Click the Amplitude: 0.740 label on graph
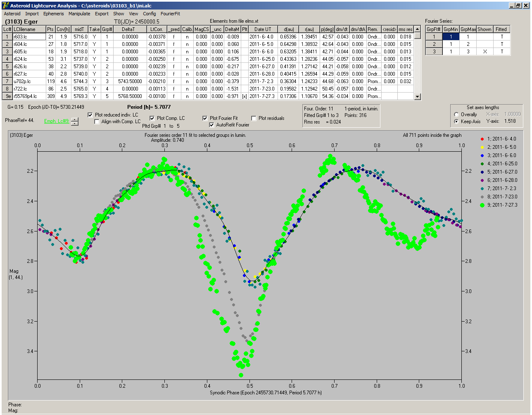532x415 pixels. (168, 140)
